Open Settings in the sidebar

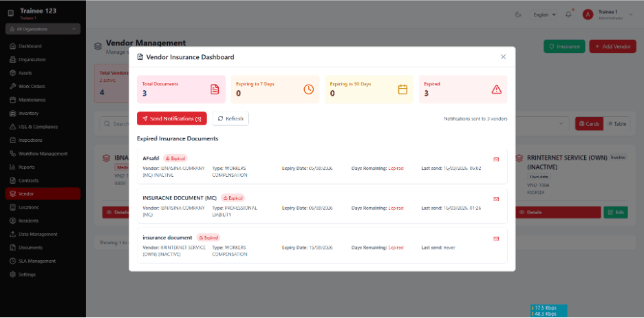43,275
